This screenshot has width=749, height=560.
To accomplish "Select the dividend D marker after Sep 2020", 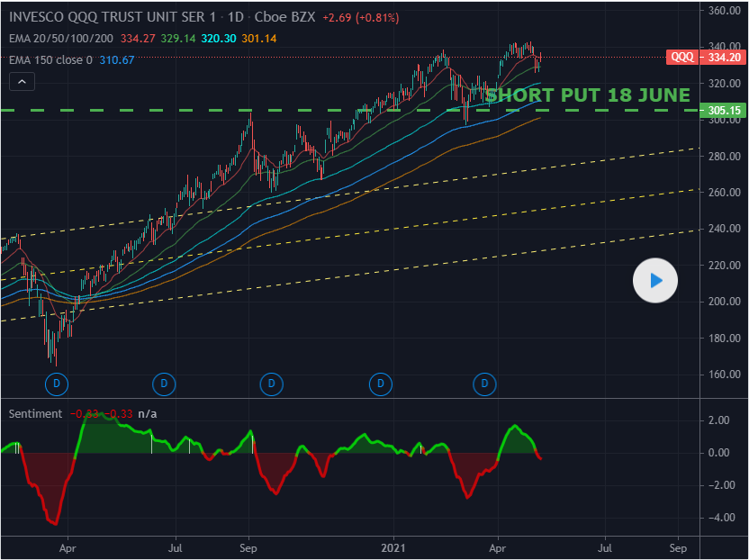I will point(271,384).
